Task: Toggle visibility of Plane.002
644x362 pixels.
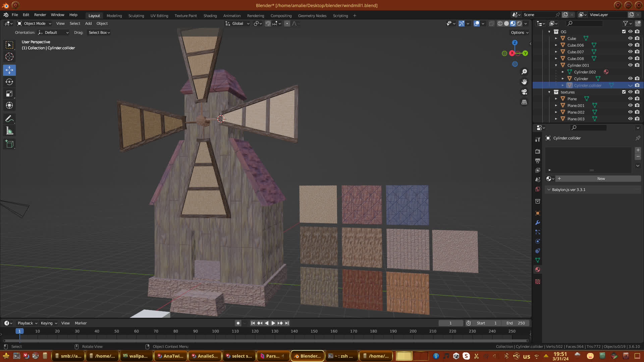Action: point(630,112)
